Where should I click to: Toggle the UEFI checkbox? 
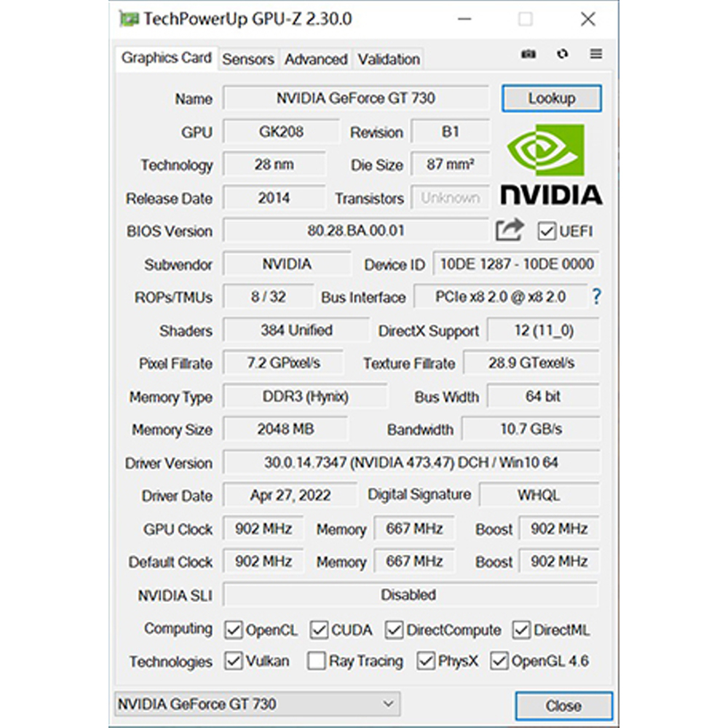(x=547, y=232)
